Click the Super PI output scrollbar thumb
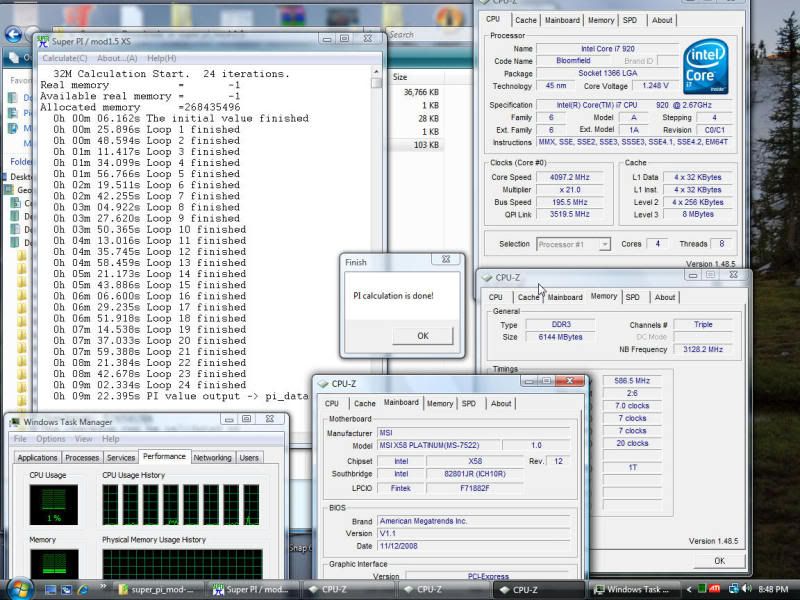This screenshot has width=800, height=600. [377, 83]
